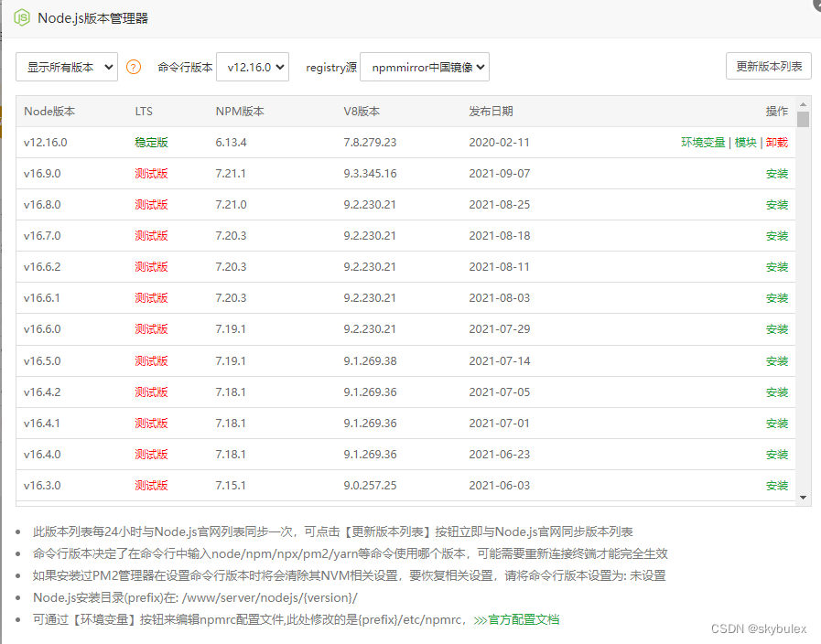Click the 更新版本列表 button
The width and height of the screenshot is (821, 644).
point(769,66)
